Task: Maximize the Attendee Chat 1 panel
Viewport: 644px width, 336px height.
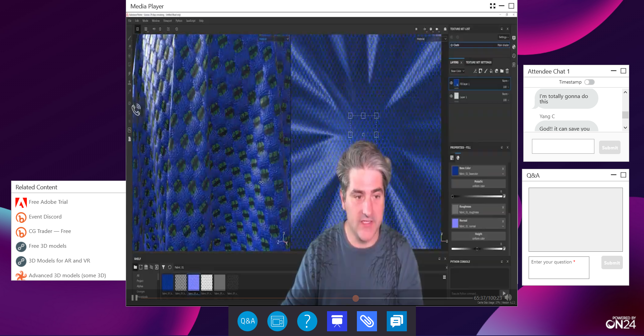Action: pyautogui.click(x=623, y=71)
